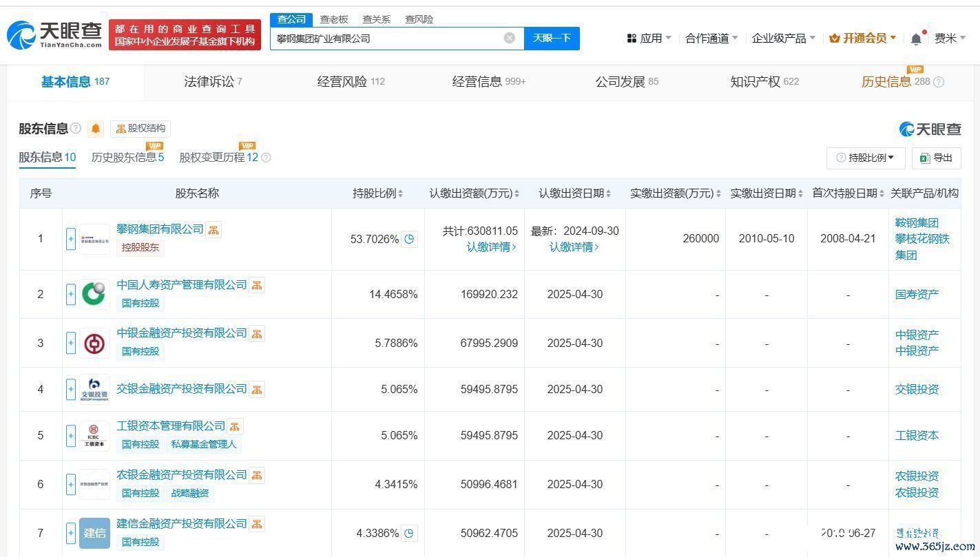The width and height of the screenshot is (980, 557).
Task: Open equity structure icon for 攀钢集团有限公司
Action: [x=213, y=230]
